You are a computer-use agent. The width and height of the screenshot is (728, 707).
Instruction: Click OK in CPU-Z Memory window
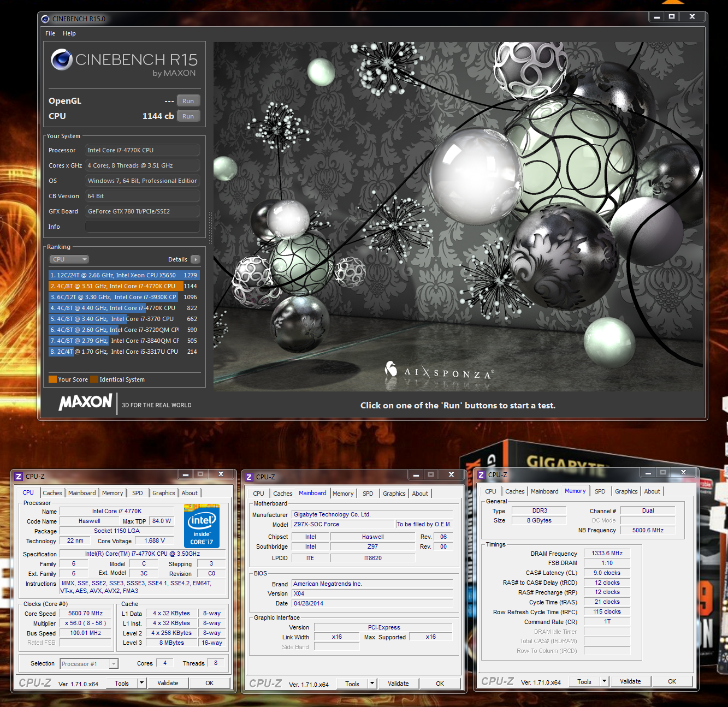[672, 681]
